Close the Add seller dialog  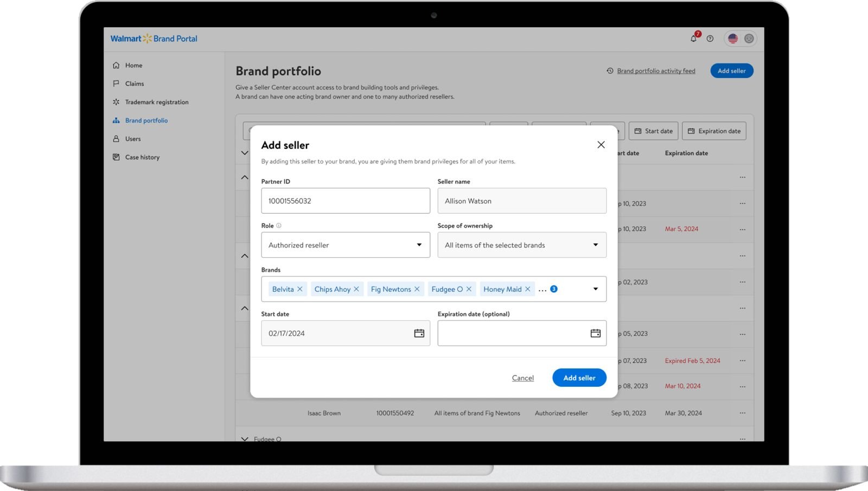(601, 145)
